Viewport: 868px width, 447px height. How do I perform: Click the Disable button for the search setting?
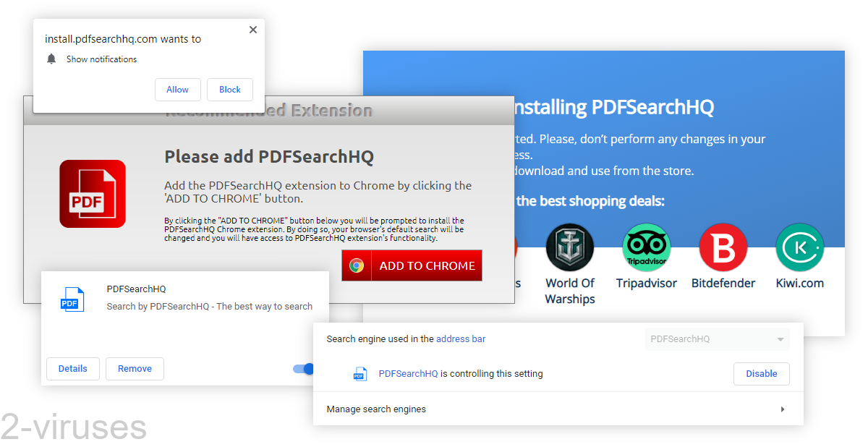pos(761,373)
